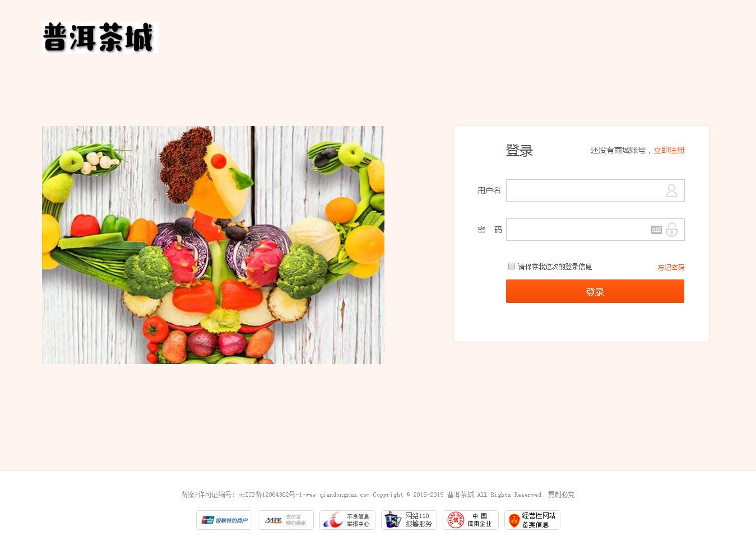This screenshot has height=555, width=756.
Task: Open the 经营性网站备案信息 badge
Action: 532,520
